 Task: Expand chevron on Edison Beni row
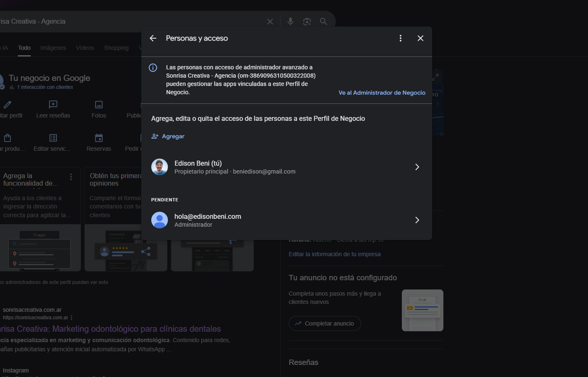[x=417, y=167]
